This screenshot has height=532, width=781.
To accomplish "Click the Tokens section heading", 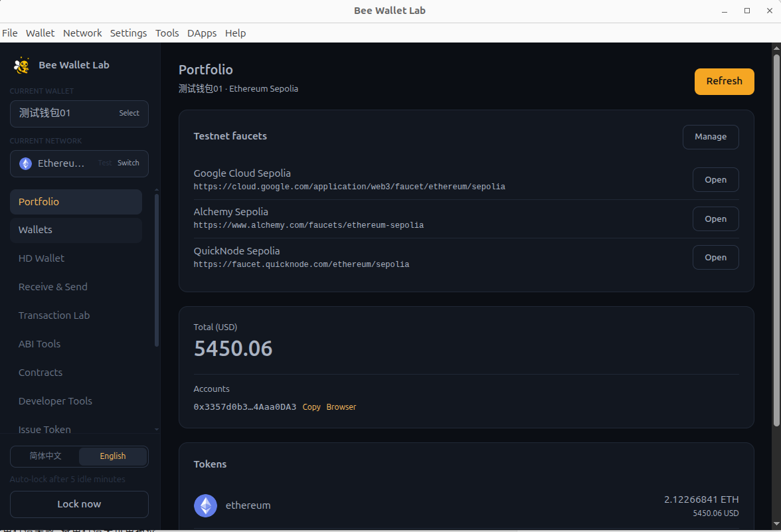I will pyautogui.click(x=210, y=464).
